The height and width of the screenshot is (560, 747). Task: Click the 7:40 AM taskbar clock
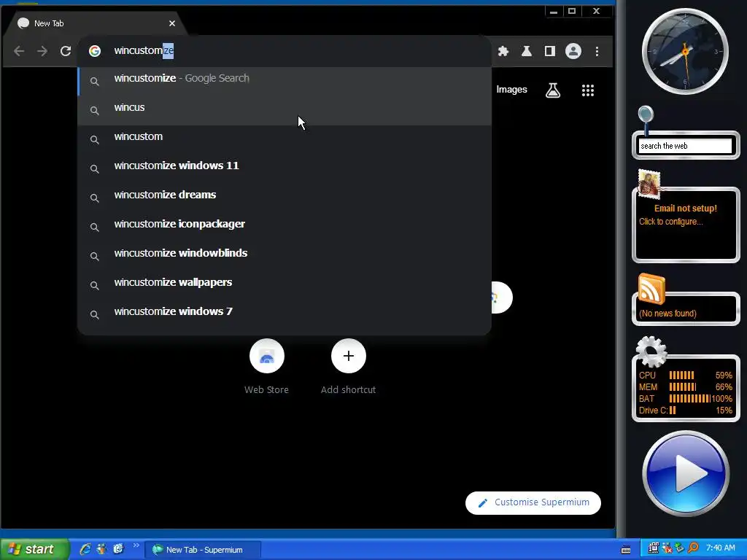[x=720, y=548]
